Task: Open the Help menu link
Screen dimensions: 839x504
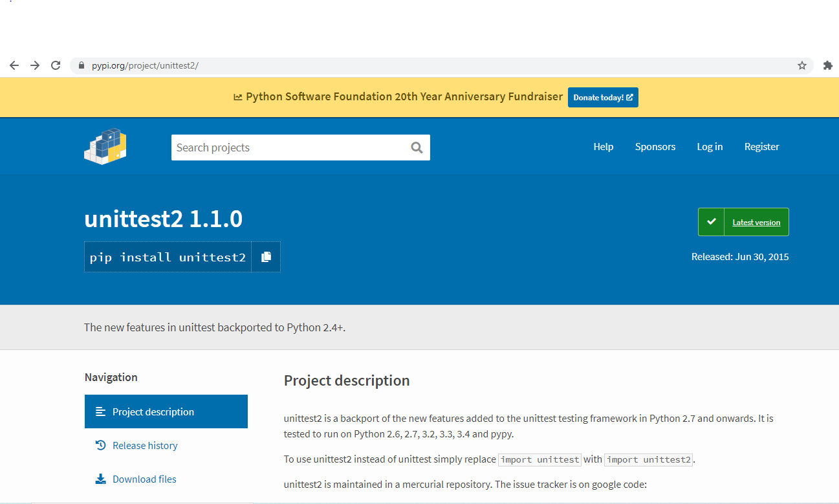Action: coord(604,147)
